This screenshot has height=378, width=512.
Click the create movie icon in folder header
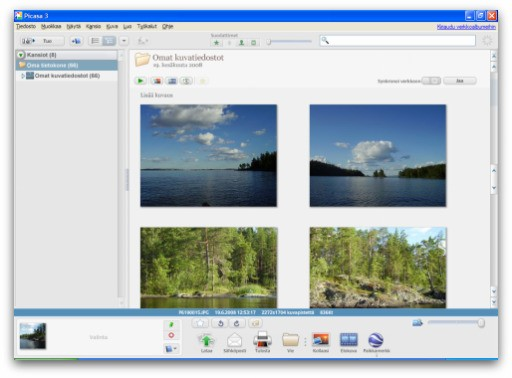pyautogui.click(x=172, y=81)
